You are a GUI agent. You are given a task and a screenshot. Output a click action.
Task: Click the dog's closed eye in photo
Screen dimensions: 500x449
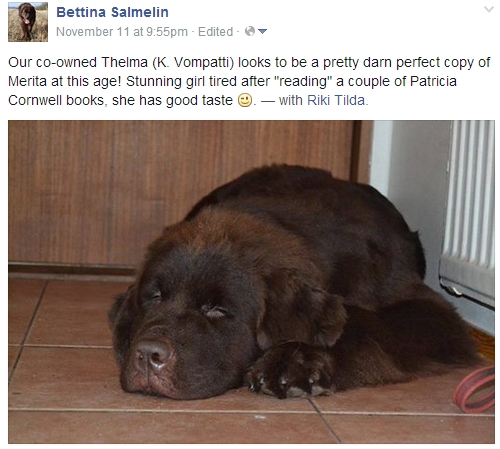pyautogui.click(x=215, y=312)
